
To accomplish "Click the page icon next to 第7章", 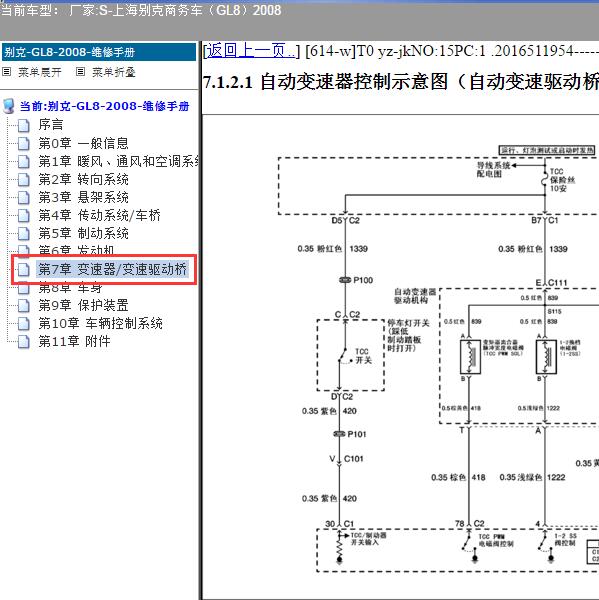I will [x=24, y=269].
